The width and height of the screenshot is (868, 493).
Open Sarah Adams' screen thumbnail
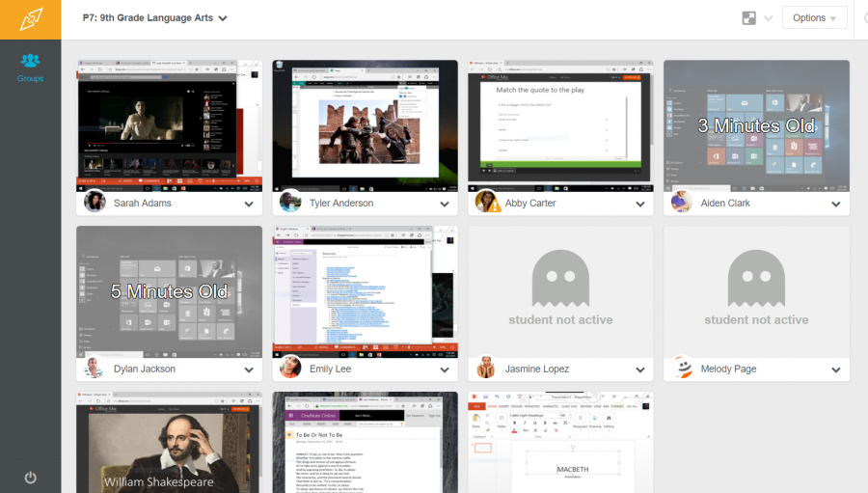click(170, 125)
